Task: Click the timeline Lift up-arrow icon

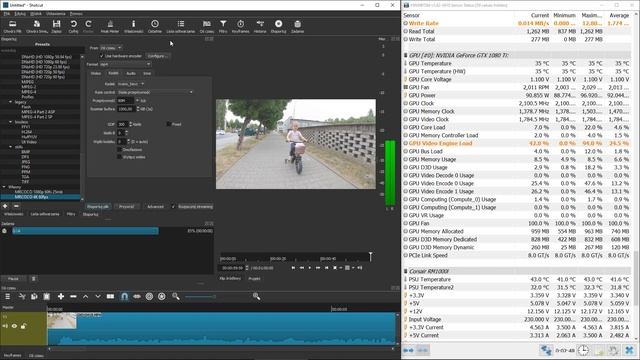Action: point(86,296)
